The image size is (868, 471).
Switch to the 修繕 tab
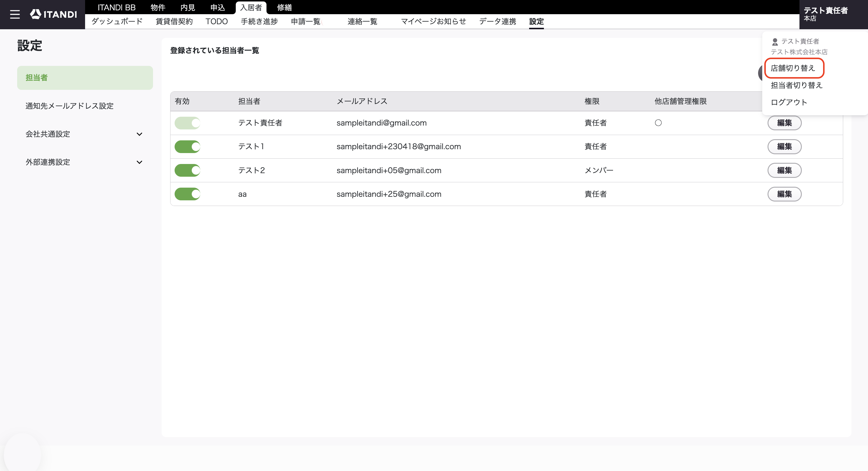(x=285, y=7)
